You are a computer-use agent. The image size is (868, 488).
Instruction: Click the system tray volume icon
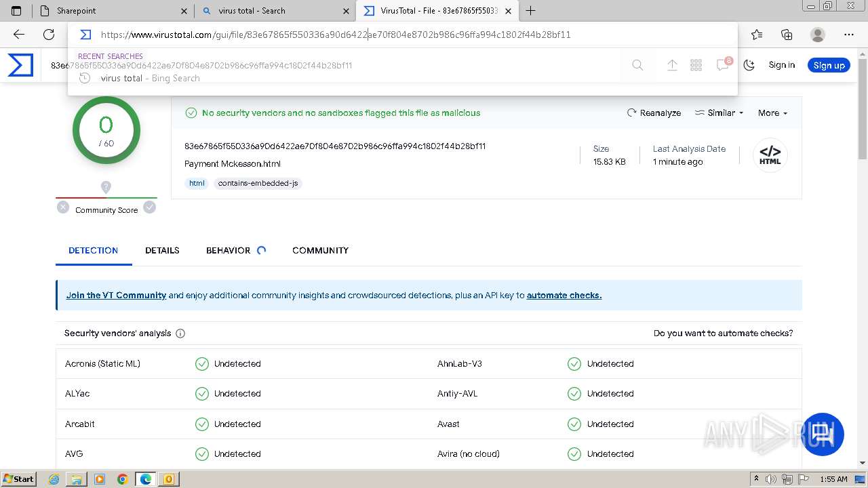(771, 479)
